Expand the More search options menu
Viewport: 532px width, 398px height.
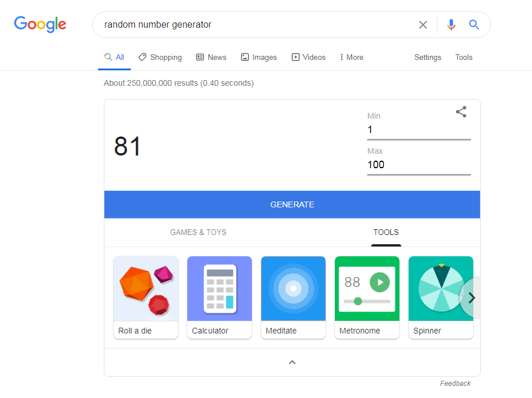pos(352,58)
